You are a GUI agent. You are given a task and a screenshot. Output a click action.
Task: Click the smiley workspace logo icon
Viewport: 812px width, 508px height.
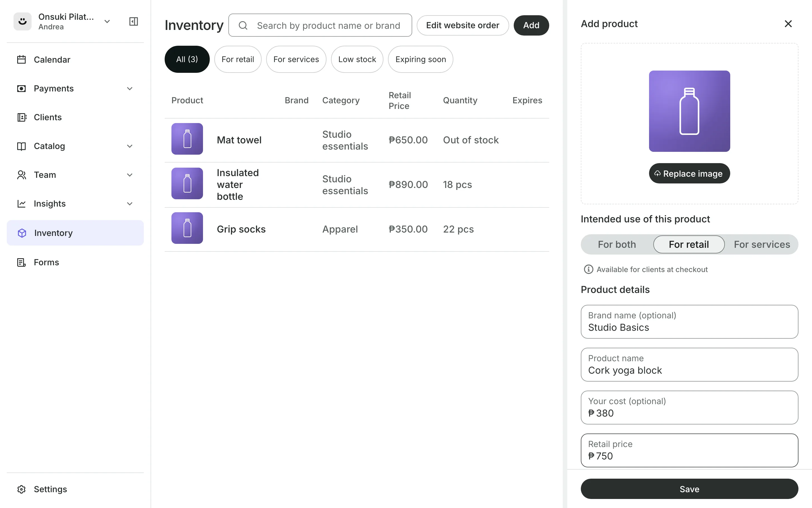point(23,21)
